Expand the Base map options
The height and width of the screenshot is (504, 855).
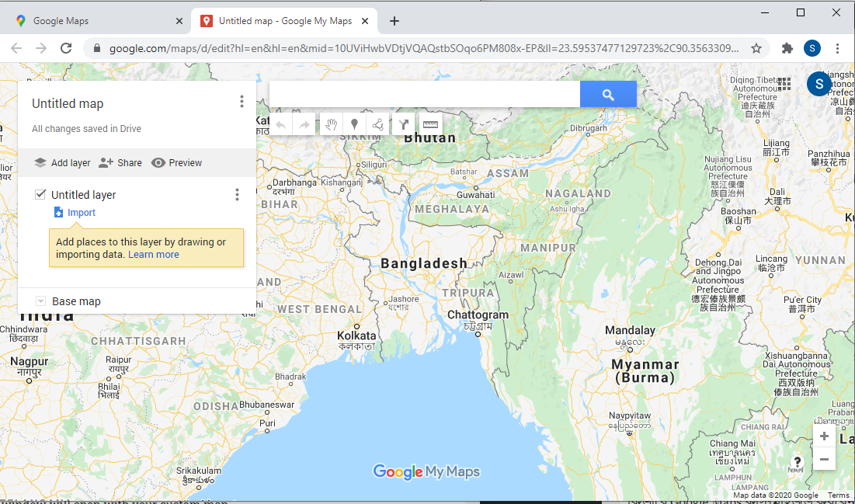pyautogui.click(x=40, y=301)
